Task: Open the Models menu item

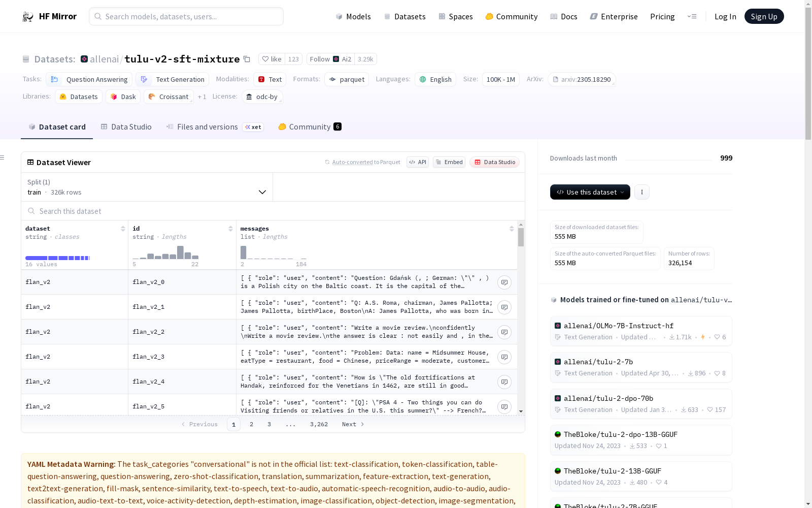Action: click(353, 16)
